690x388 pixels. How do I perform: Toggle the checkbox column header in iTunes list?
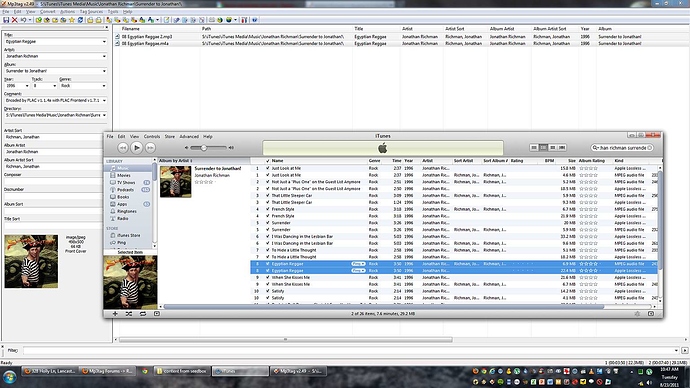pos(268,161)
